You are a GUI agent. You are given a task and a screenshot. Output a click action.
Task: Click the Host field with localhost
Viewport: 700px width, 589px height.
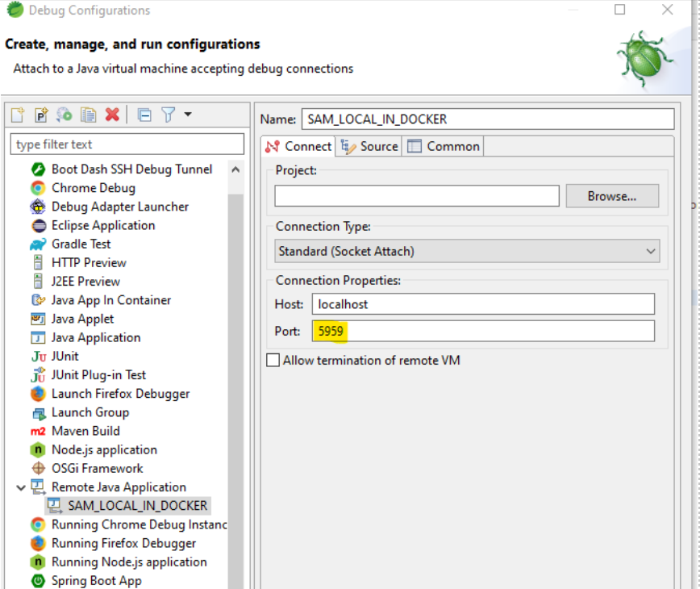click(x=484, y=304)
